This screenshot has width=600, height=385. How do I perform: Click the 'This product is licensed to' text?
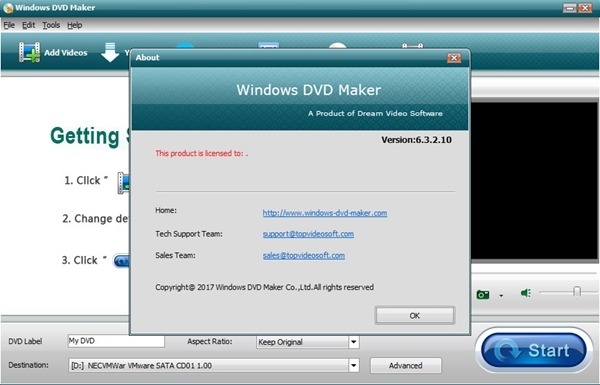pyautogui.click(x=202, y=153)
